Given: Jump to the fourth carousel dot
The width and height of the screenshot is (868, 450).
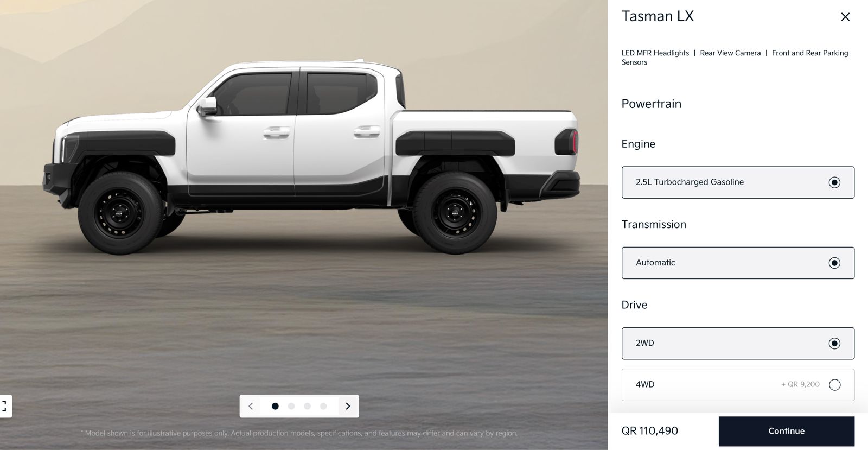Looking at the screenshot, I should point(323,406).
